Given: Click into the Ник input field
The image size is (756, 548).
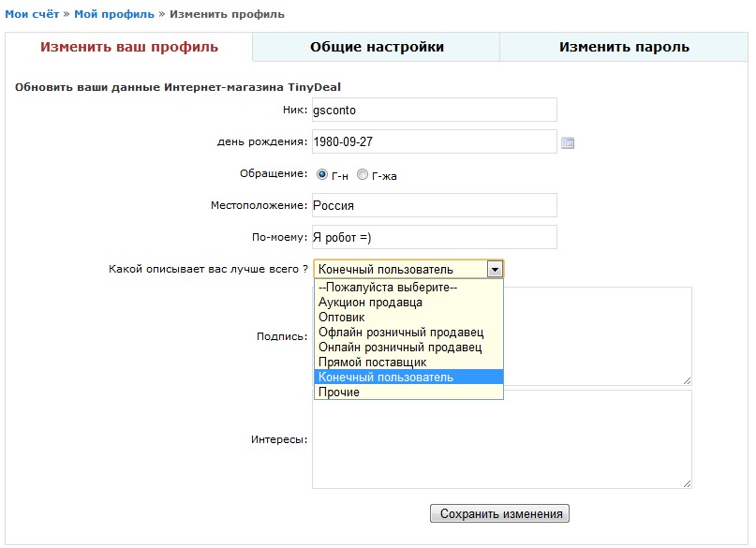Looking at the screenshot, I should tap(434, 110).
